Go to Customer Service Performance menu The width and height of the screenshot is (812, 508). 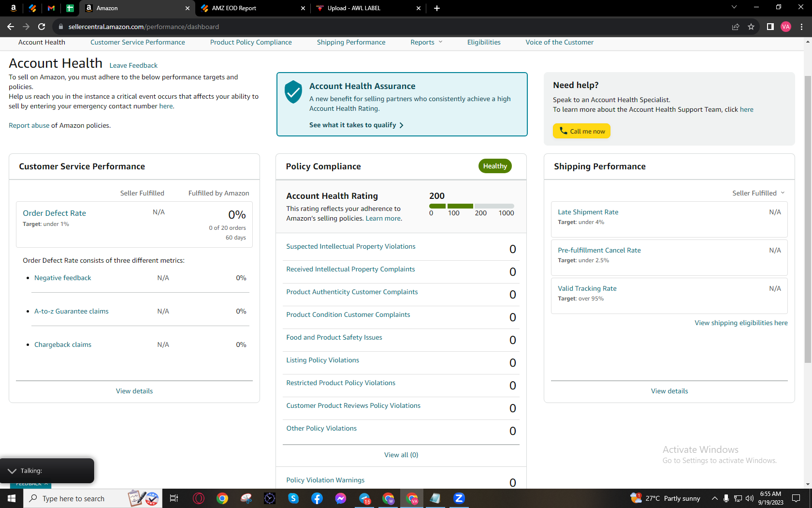[x=138, y=43]
